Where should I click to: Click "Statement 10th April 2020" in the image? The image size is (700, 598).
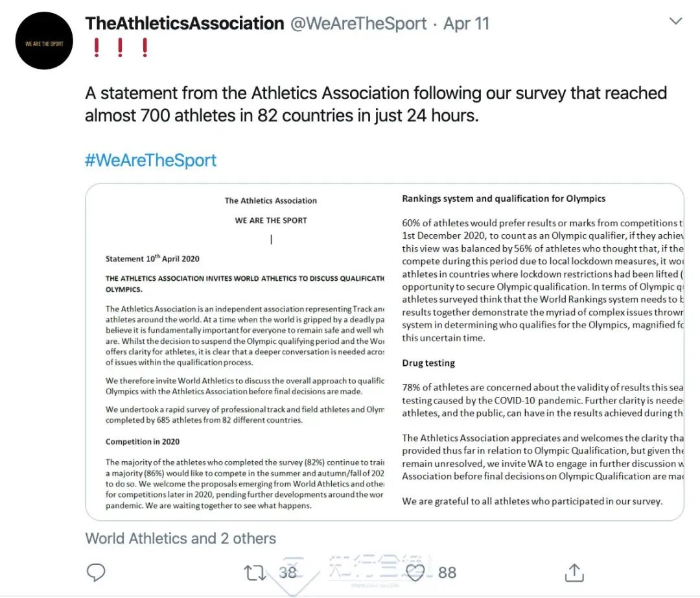pyautogui.click(x=152, y=259)
